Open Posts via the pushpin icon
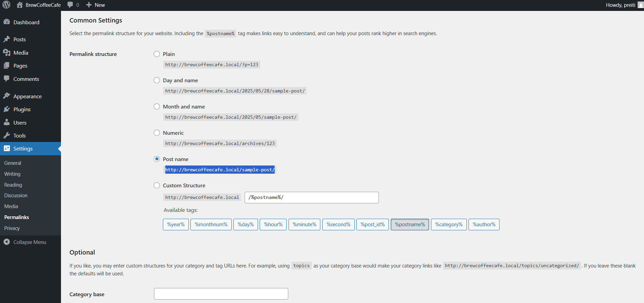644x303 pixels. click(6, 39)
